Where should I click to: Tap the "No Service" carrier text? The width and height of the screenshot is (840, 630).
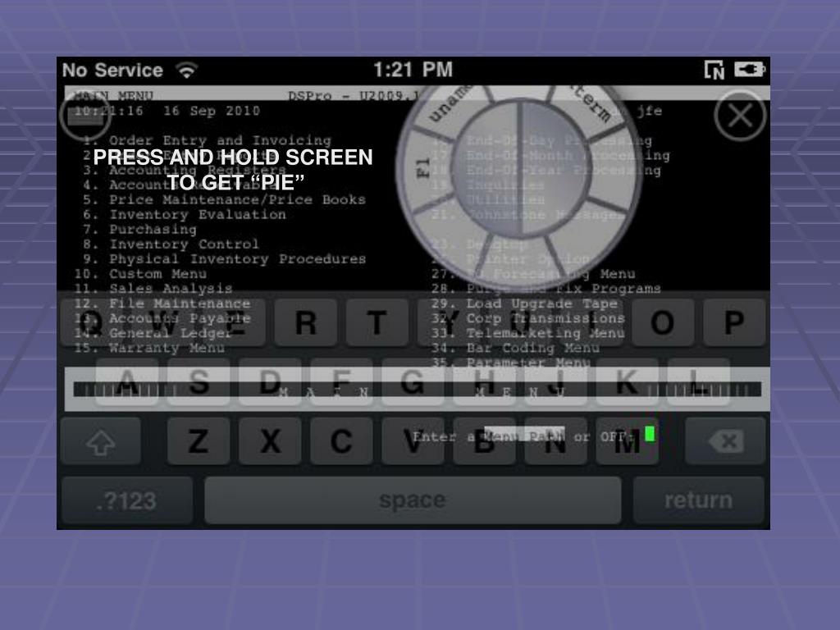[x=112, y=71]
